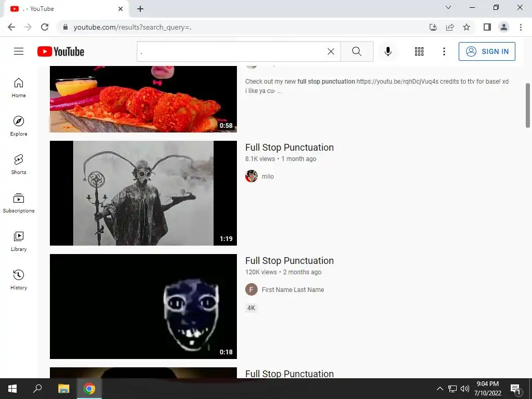This screenshot has height=399, width=532.
Task: Open the F channel avatar
Action: [x=251, y=289]
